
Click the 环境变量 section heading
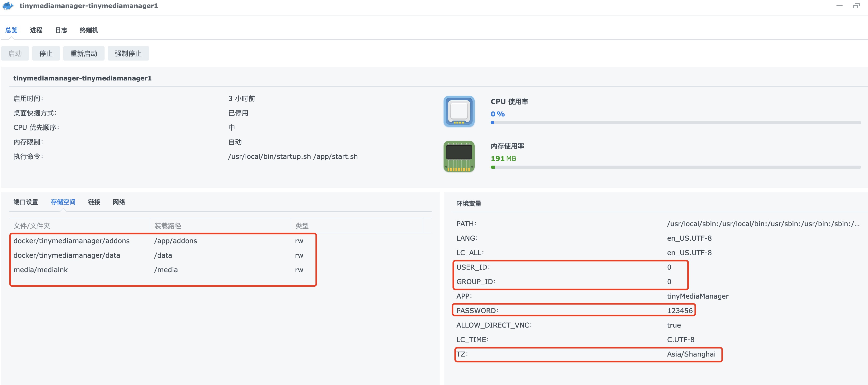[469, 203]
